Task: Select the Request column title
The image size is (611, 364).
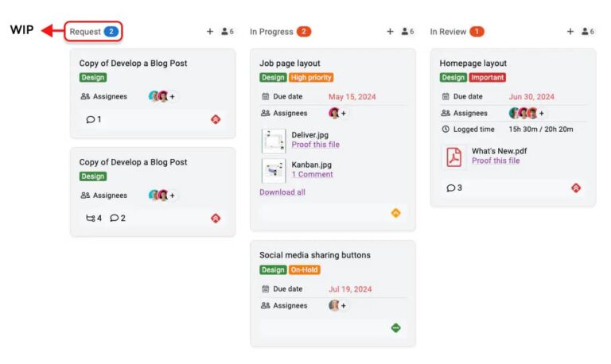Action: tap(85, 32)
